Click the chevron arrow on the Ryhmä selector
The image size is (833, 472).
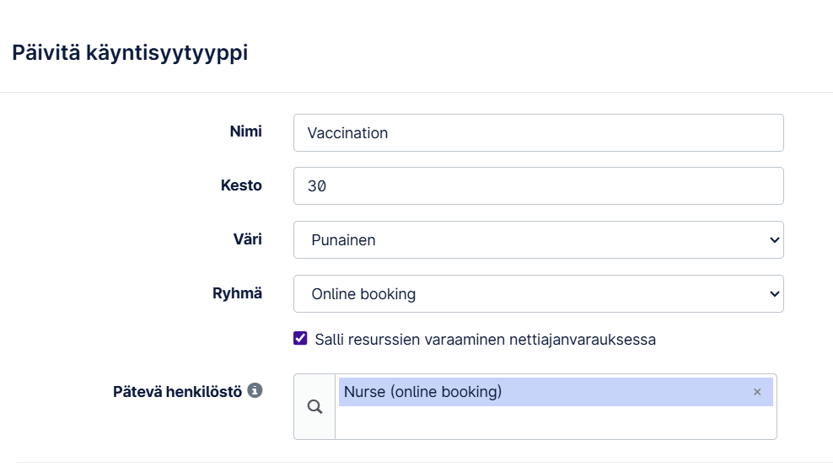(x=773, y=294)
